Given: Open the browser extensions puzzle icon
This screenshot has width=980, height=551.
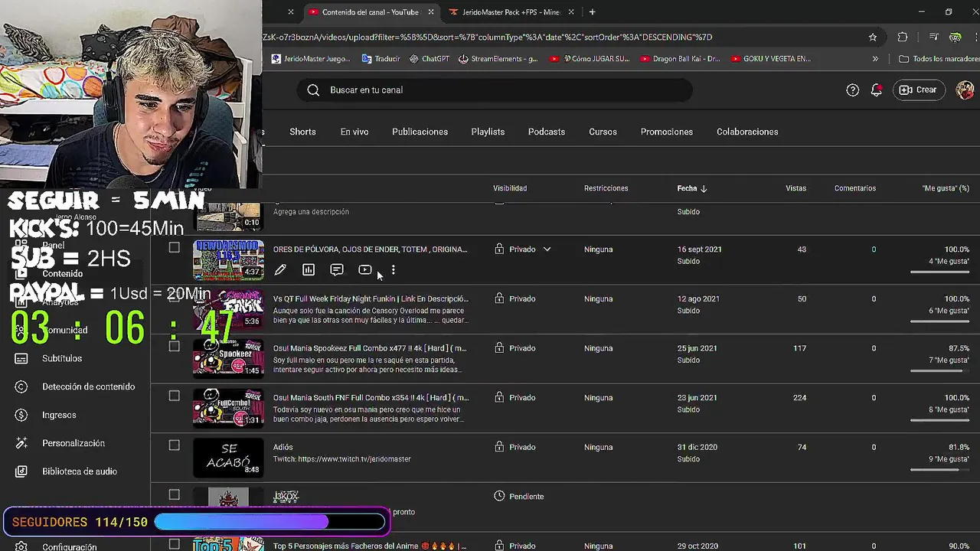Looking at the screenshot, I should tap(903, 37).
